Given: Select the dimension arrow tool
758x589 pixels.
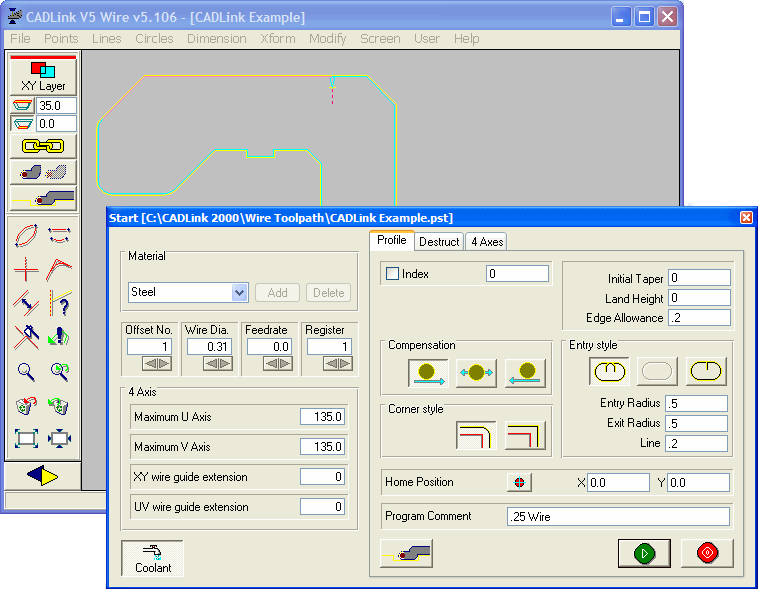Looking at the screenshot, I should point(26,303).
